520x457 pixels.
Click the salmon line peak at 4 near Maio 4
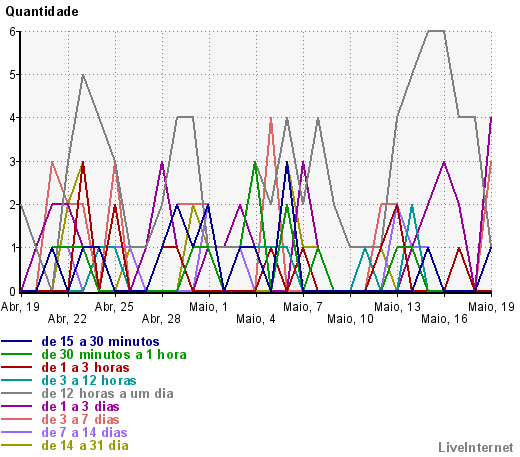[271, 118]
